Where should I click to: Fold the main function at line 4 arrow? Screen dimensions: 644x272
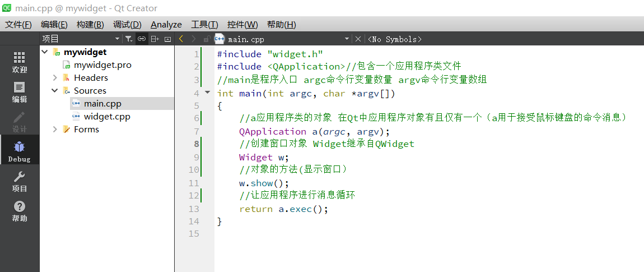pos(207,93)
